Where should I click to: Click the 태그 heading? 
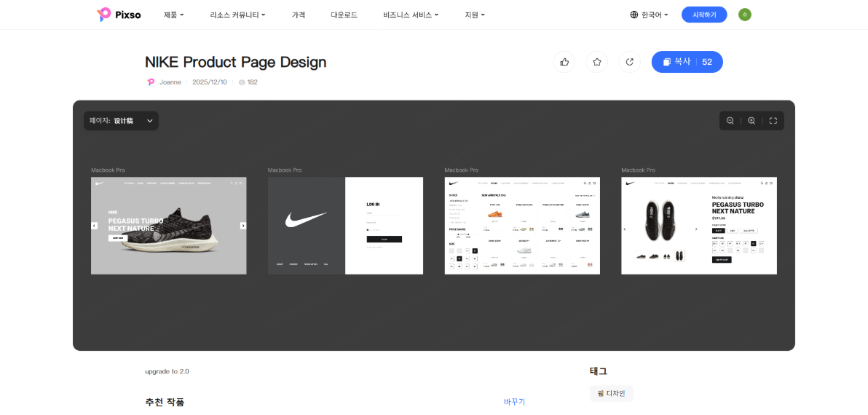(599, 371)
